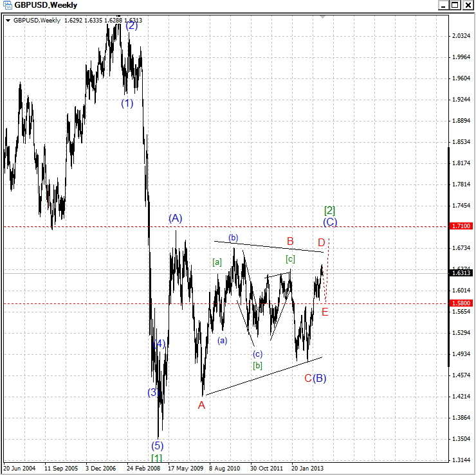The height and width of the screenshot is (475, 476).
Task: Select the red B wave label
Action: [290, 242]
